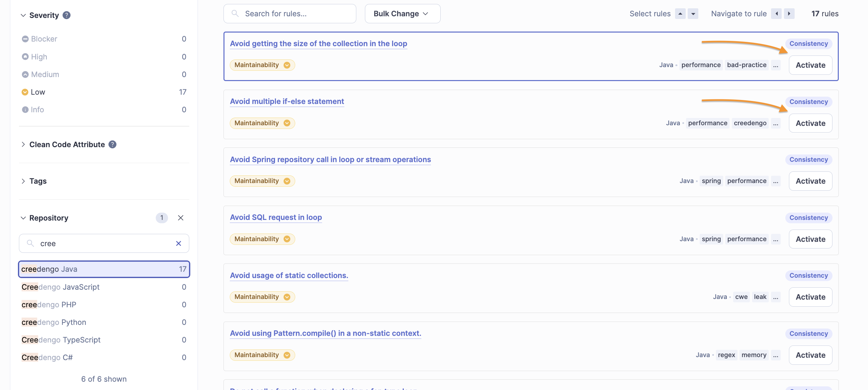This screenshot has height=390, width=868.
Task: Click the '17 rules' count text
Action: [x=825, y=14]
